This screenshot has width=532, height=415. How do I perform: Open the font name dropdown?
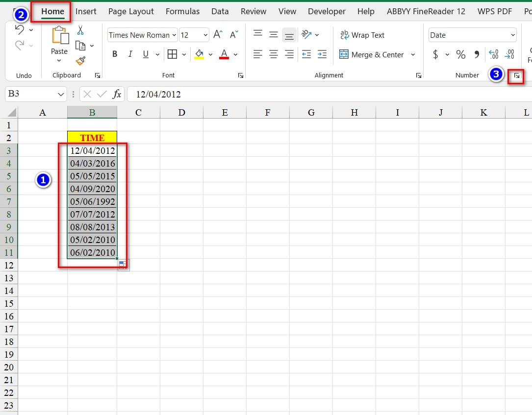click(x=175, y=35)
